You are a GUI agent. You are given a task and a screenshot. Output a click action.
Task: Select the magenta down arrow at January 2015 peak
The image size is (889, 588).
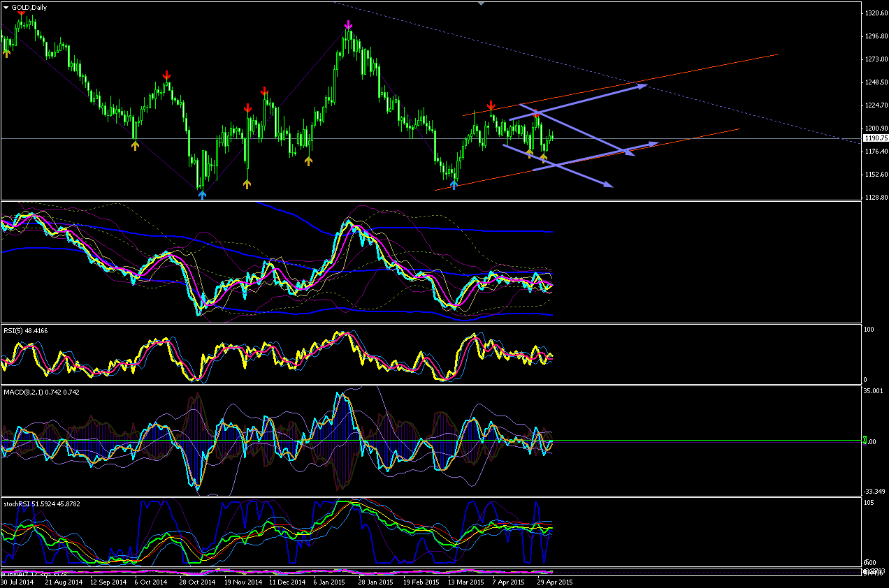(x=348, y=26)
